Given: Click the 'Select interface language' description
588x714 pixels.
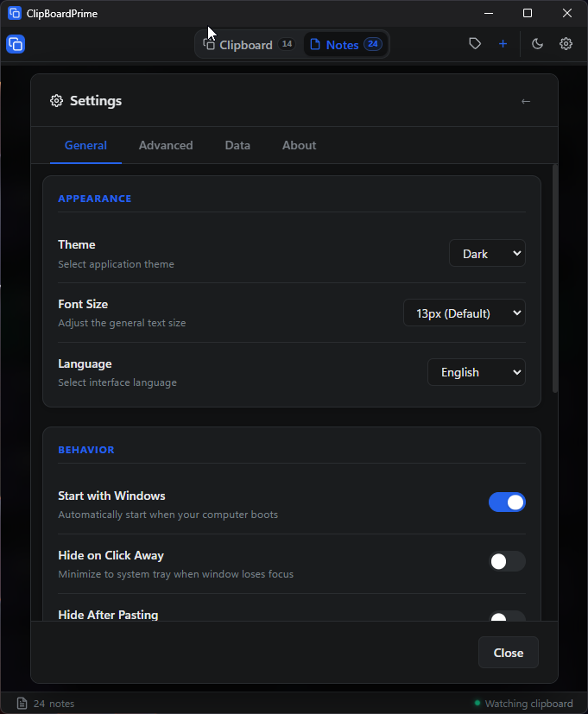Looking at the screenshot, I should click(117, 382).
